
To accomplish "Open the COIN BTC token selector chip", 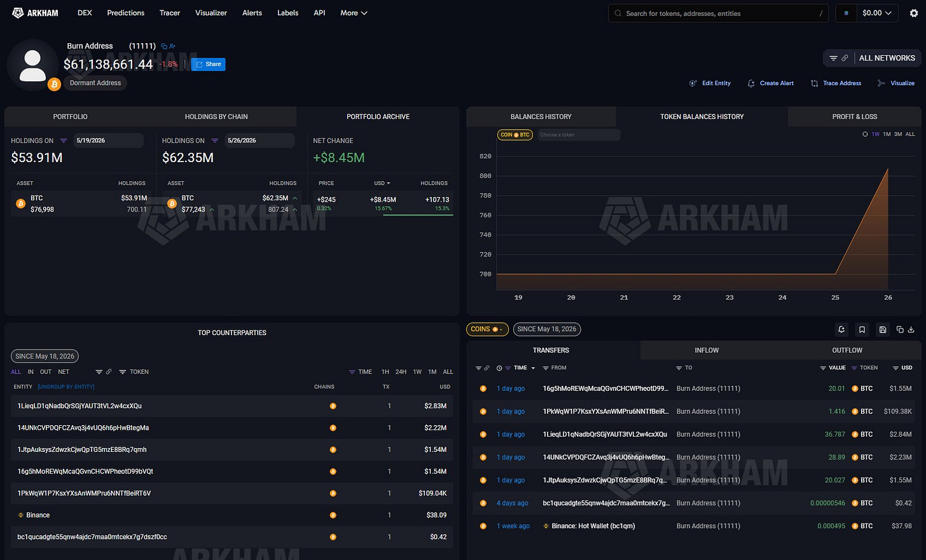I will tap(515, 135).
